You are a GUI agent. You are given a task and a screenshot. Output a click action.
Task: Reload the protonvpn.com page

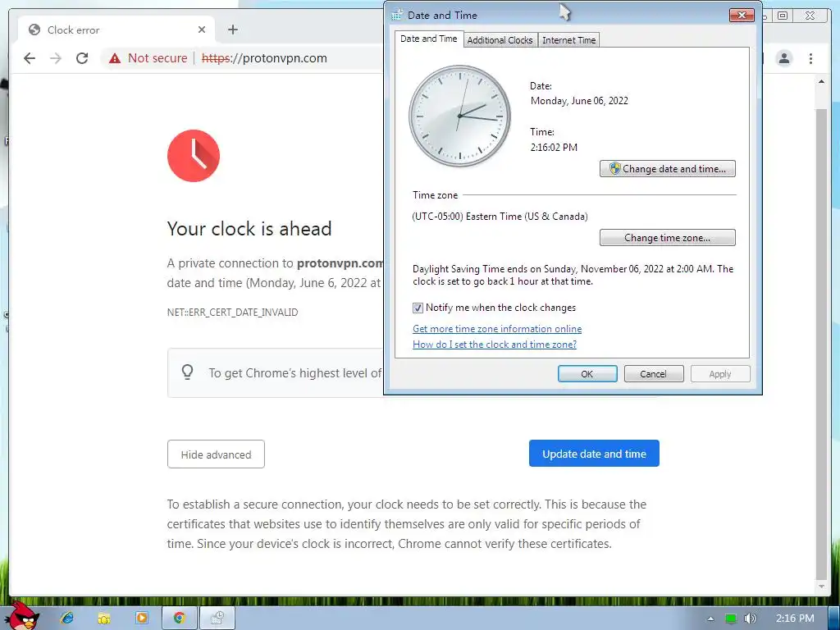pyautogui.click(x=82, y=58)
